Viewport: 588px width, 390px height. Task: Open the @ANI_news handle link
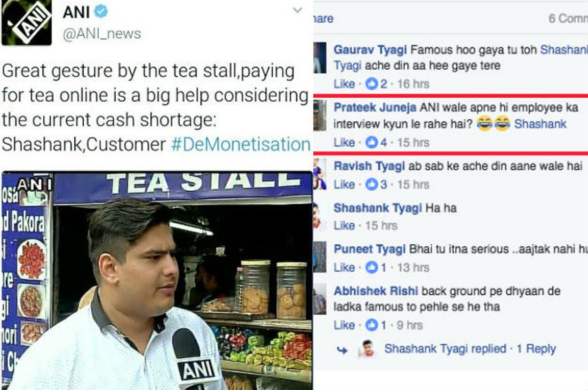[102, 34]
